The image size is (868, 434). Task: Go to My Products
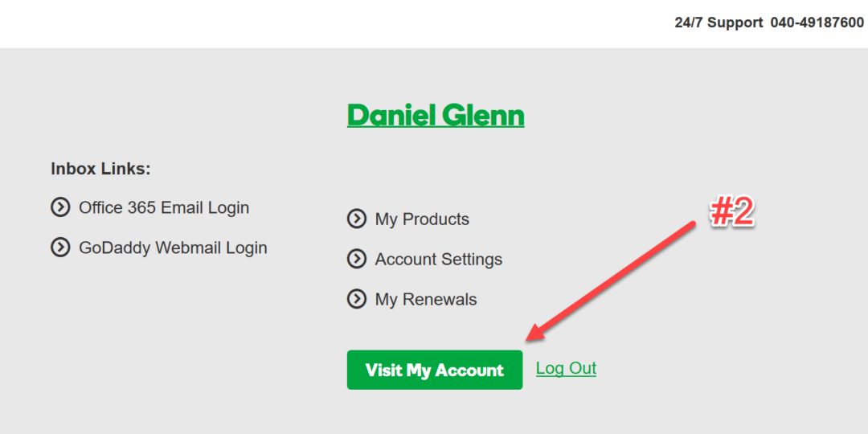point(422,219)
